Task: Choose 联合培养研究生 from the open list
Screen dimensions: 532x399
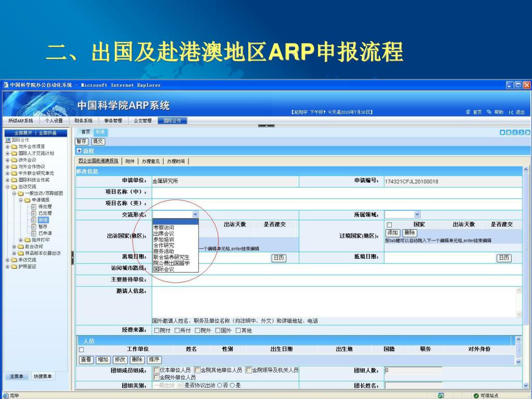Action: coord(171,257)
